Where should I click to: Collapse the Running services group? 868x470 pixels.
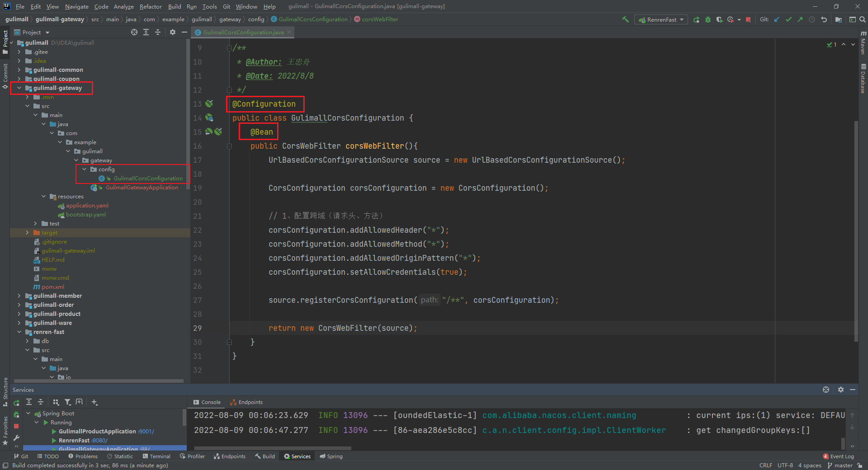click(36, 422)
